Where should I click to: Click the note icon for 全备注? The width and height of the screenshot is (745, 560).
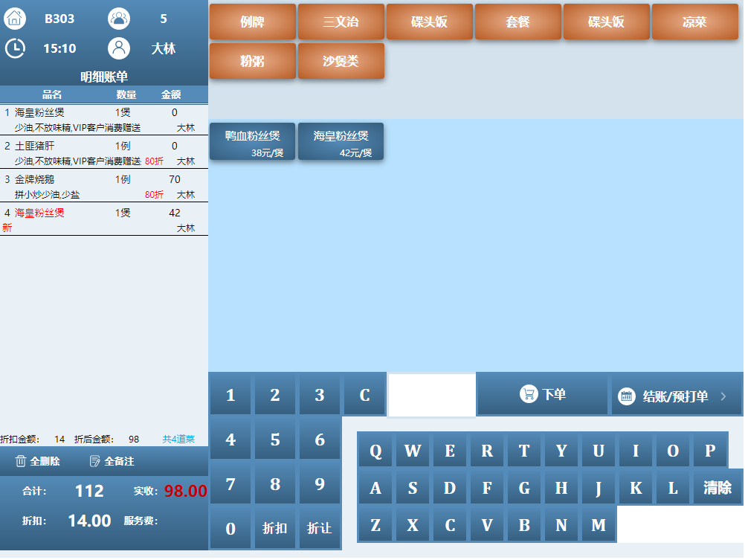tap(95, 462)
